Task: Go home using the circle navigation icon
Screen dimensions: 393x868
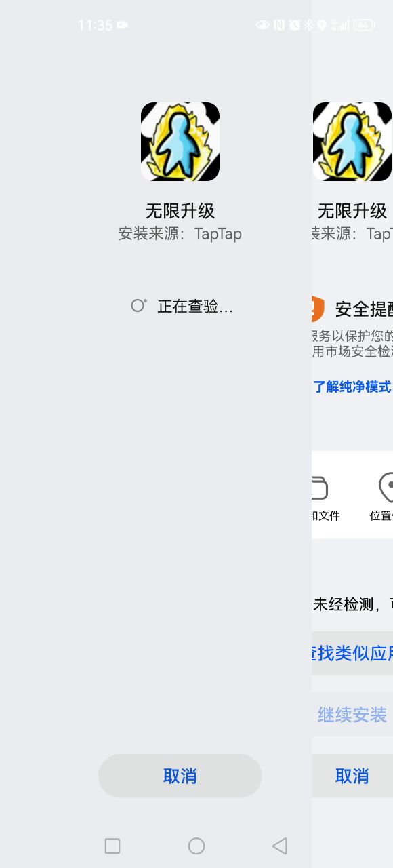Action: [196, 846]
